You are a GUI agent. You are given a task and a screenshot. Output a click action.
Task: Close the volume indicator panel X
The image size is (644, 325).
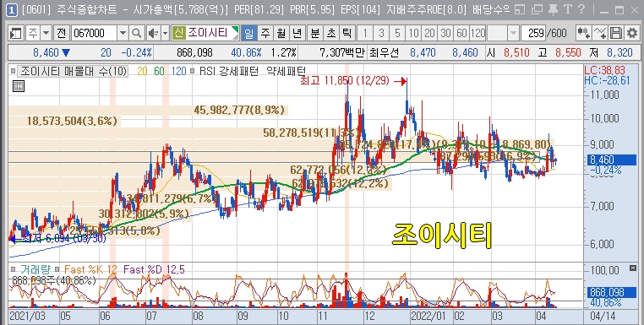tap(632, 268)
